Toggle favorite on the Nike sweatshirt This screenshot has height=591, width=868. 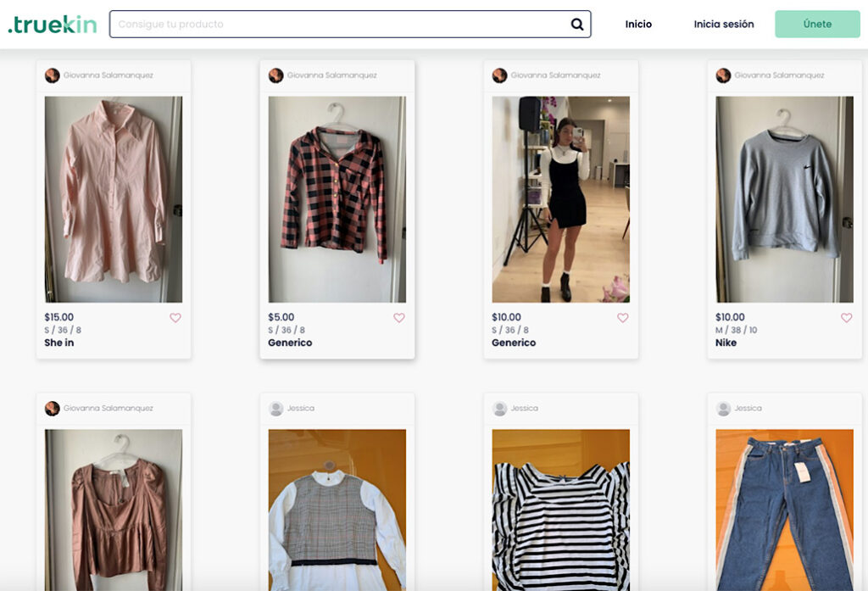tap(846, 318)
